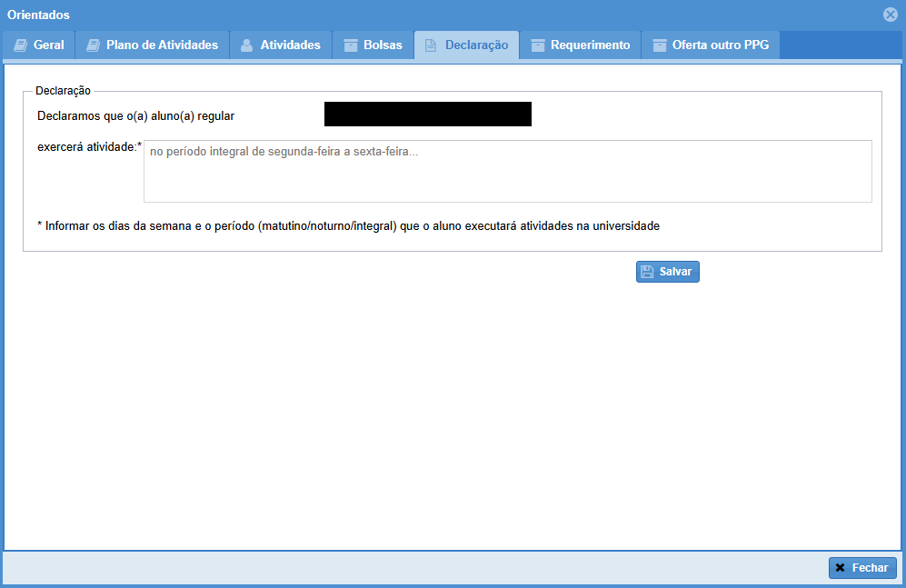The image size is (906, 588).
Task: Focus the exercerá atividade text area
Action: 507,171
